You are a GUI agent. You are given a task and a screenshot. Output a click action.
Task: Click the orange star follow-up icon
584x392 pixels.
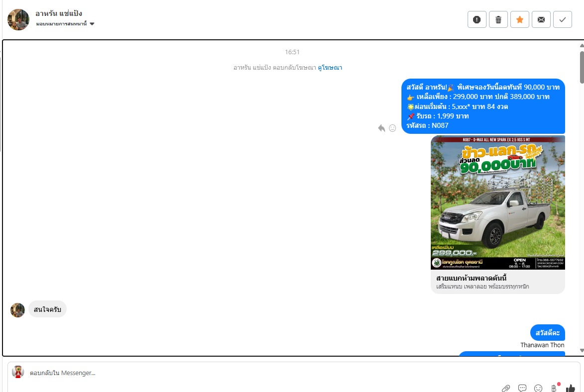(519, 20)
